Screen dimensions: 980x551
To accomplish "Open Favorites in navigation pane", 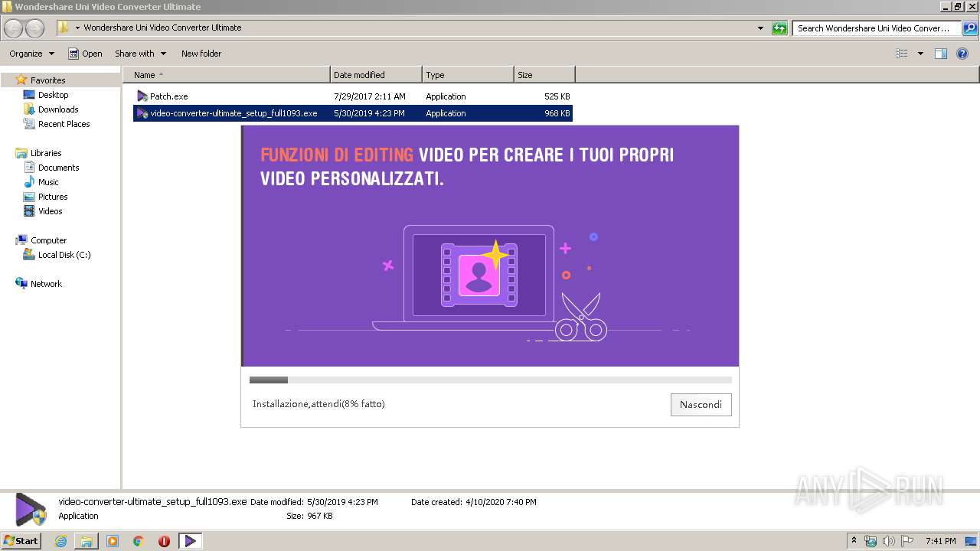I will click(x=47, y=80).
